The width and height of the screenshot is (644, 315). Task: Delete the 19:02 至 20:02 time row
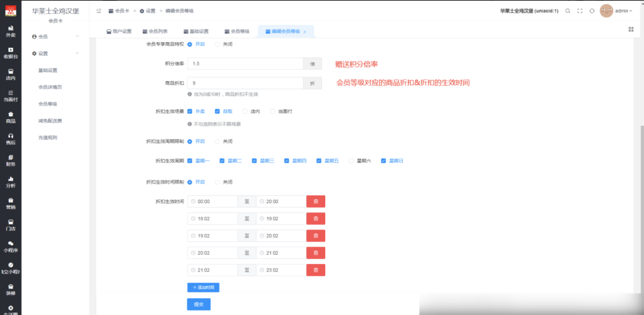[x=316, y=236]
